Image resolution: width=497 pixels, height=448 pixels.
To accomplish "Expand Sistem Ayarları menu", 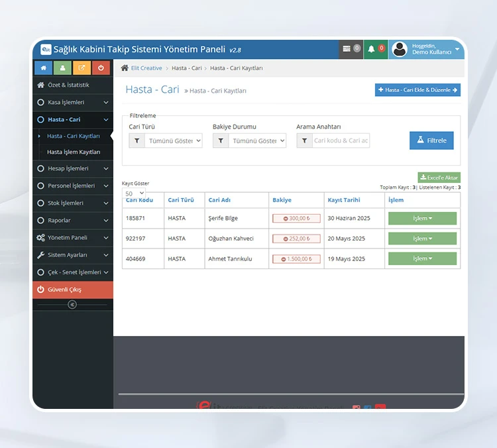I will [x=73, y=255].
